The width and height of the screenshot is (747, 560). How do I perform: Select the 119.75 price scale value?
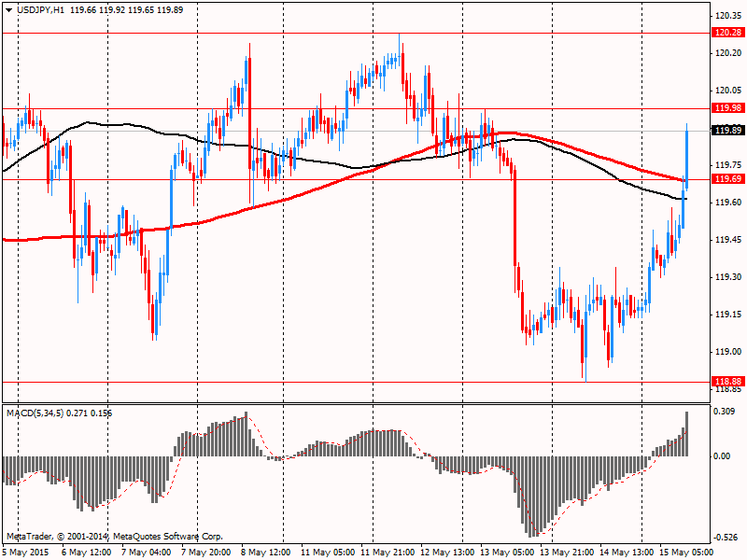pyautogui.click(x=728, y=165)
